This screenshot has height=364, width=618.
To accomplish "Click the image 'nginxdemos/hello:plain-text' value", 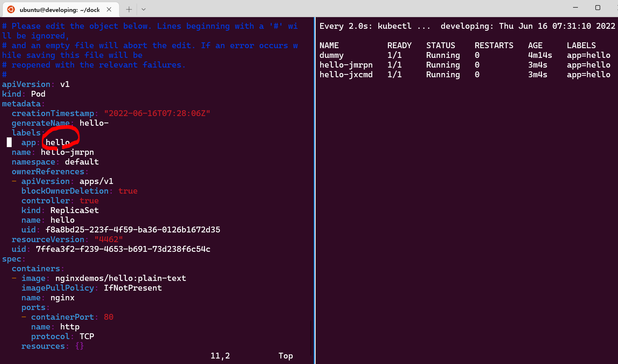I will [121, 278].
